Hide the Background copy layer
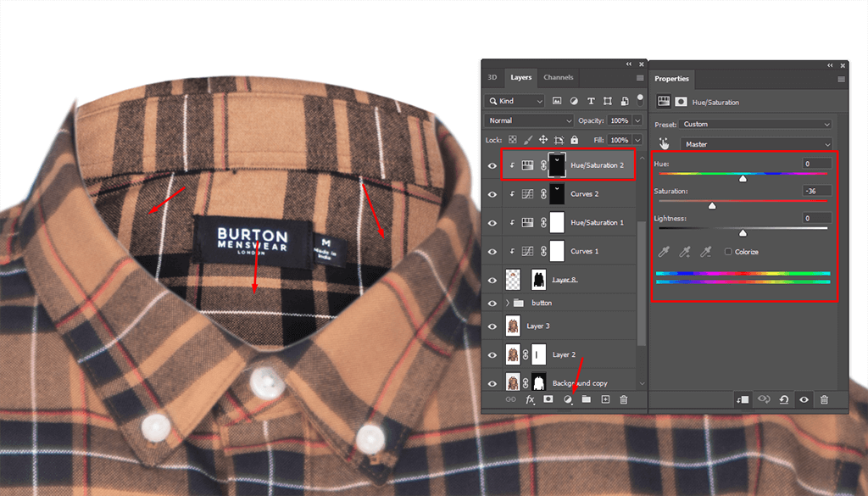 pyautogui.click(x=492, y=383)
